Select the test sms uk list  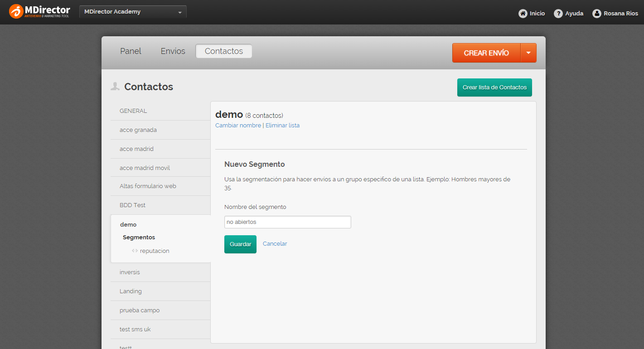160,329
